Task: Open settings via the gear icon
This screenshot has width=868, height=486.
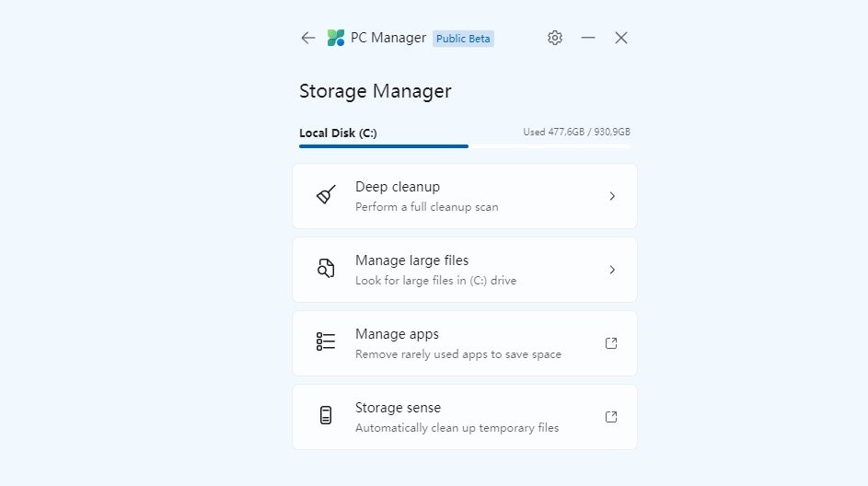Action: click(555, 38)
